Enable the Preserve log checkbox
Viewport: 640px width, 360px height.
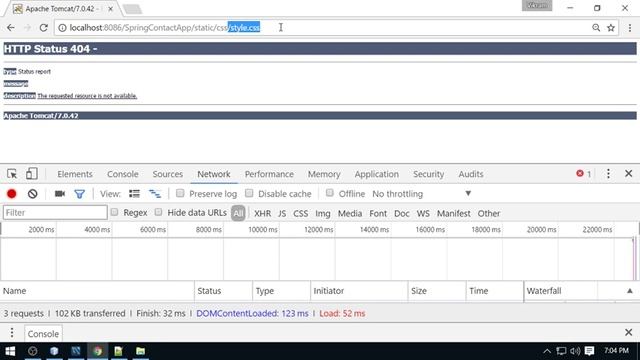(x=180, y=193)
